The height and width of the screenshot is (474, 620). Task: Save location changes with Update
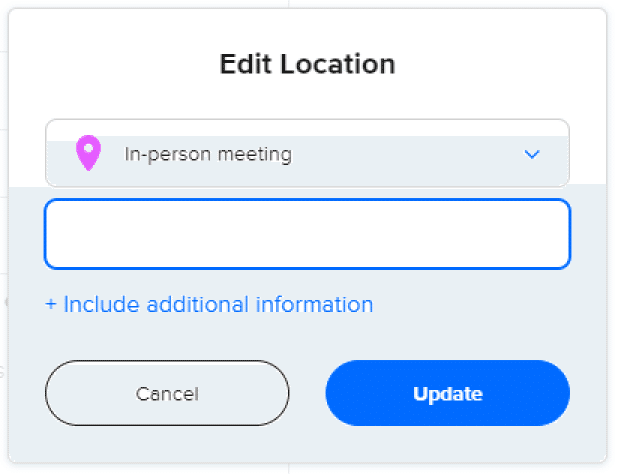pyautogui.click(x=447, y=394)
